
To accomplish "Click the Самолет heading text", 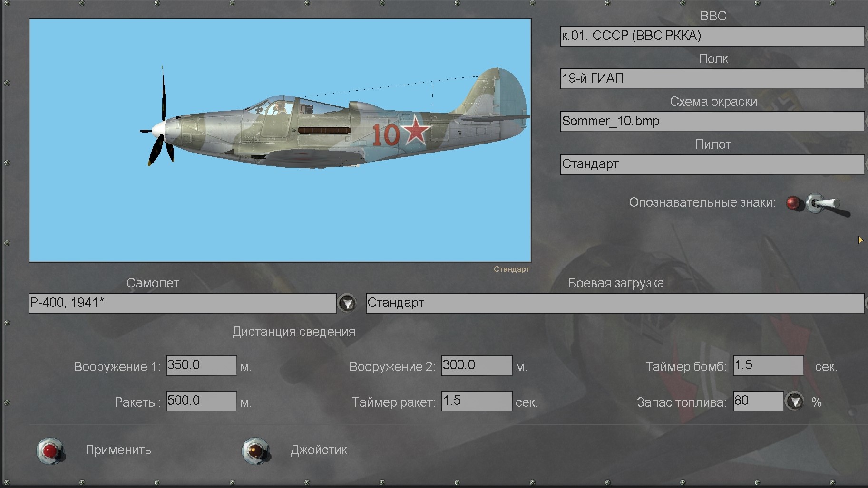I will coord(153,283).
